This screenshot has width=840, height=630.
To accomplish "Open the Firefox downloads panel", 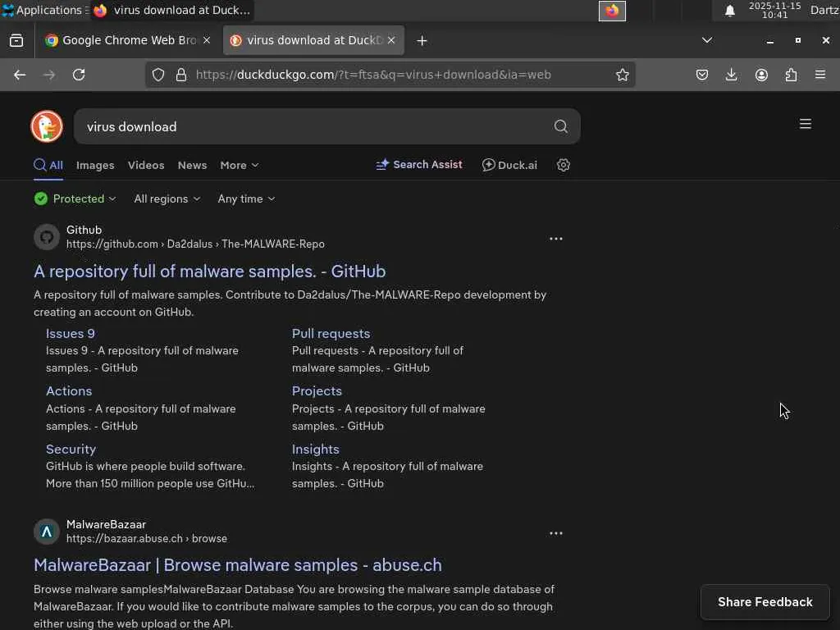I will point(732,75).
